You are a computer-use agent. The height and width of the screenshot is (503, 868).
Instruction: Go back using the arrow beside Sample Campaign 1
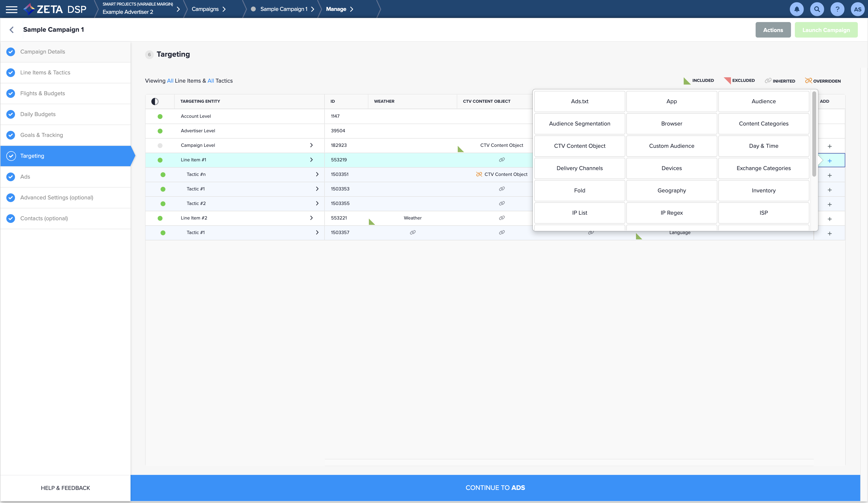[x=12, y=30]
